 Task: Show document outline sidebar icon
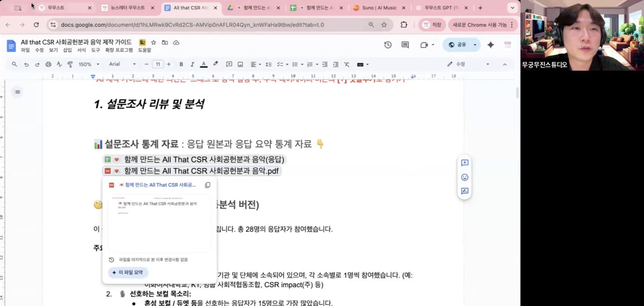tap(18, 92)
